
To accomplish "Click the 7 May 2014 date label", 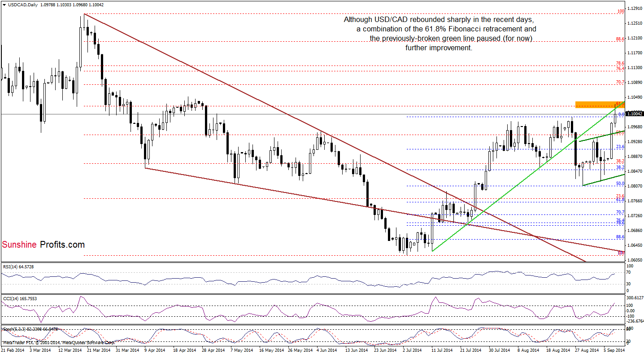I will 241,350.
